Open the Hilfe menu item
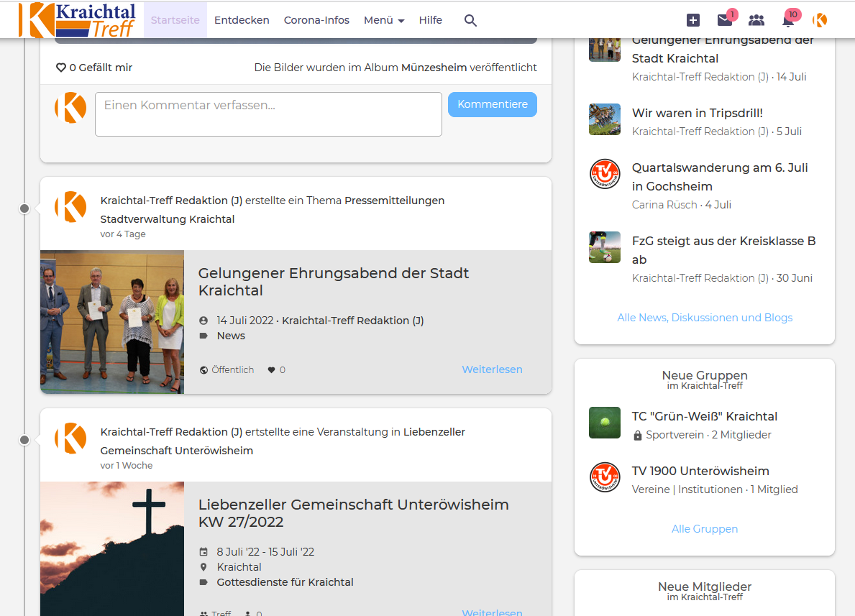Image resolution: width=855 pixels, height=616 pixels. tap(430, 20)
